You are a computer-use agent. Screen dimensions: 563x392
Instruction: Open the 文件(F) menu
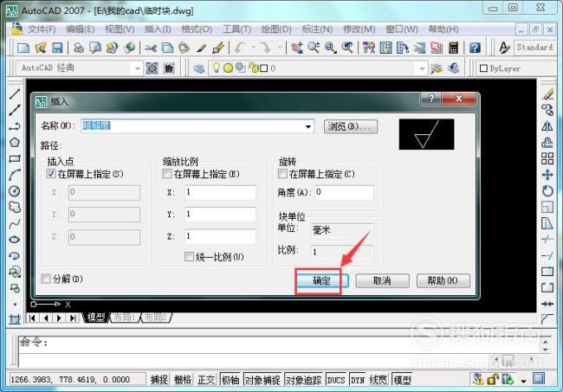pyautogui.click(x=42, y=29)
